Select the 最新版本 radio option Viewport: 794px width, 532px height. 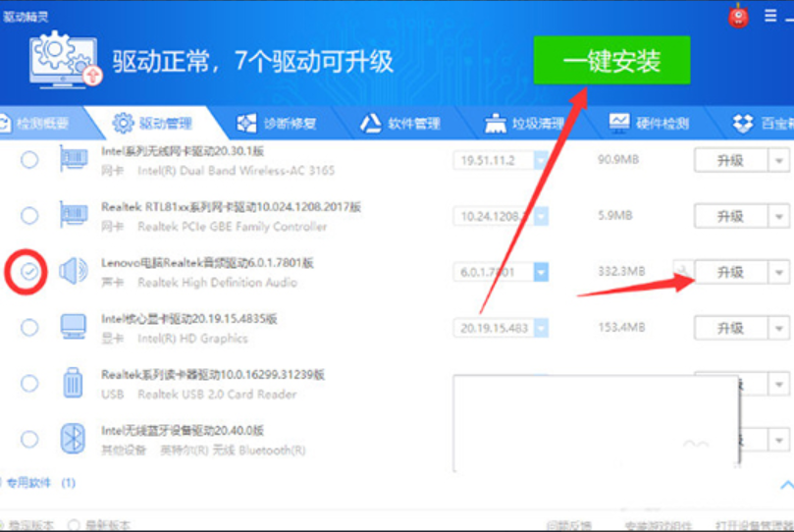(75, 525)
